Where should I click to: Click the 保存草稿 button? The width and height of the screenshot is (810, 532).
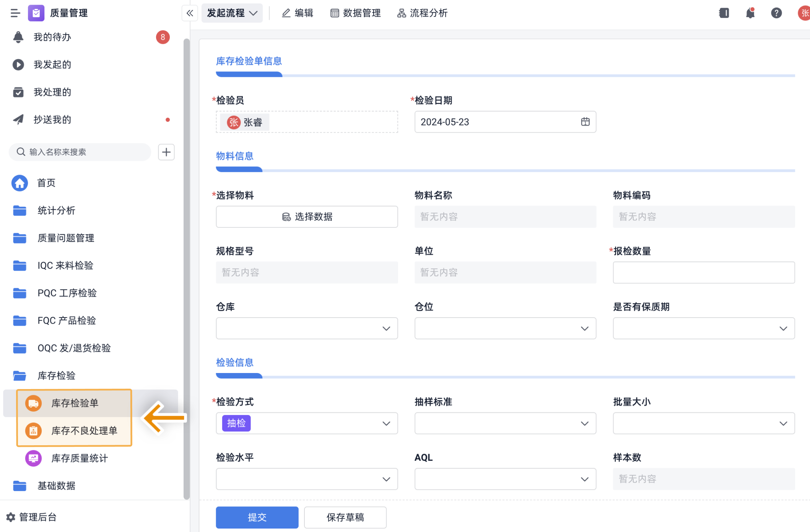point(345,517)
